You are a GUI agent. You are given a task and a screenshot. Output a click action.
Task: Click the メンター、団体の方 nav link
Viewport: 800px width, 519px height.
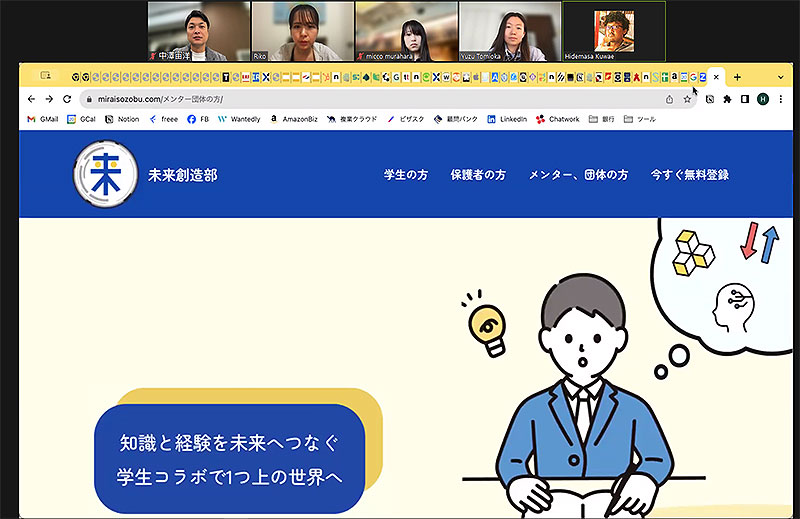[x=578, y=175]
